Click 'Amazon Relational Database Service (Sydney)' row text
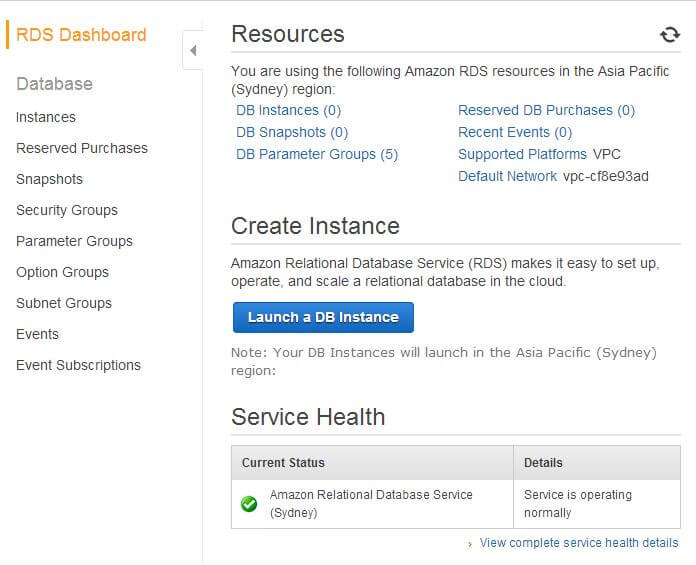 click(371, 504)
